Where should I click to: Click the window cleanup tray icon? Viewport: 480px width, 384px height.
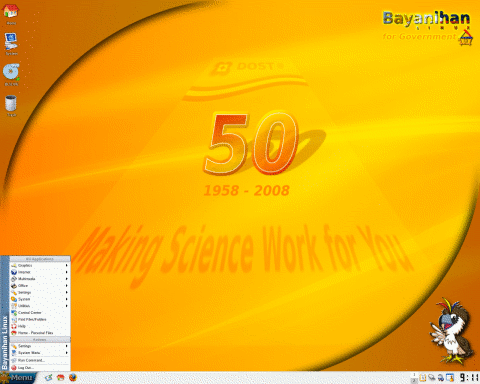click(x=450, y=378)
